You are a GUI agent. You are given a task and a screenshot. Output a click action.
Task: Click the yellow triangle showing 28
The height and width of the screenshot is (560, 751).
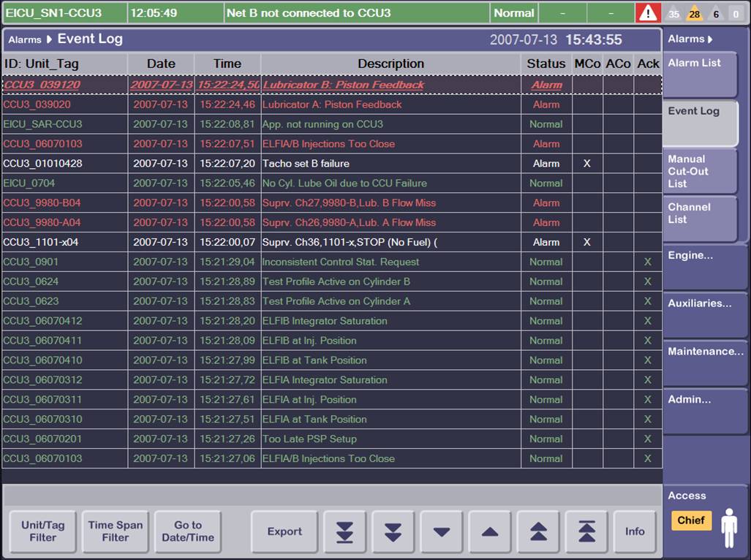point(694,14)
